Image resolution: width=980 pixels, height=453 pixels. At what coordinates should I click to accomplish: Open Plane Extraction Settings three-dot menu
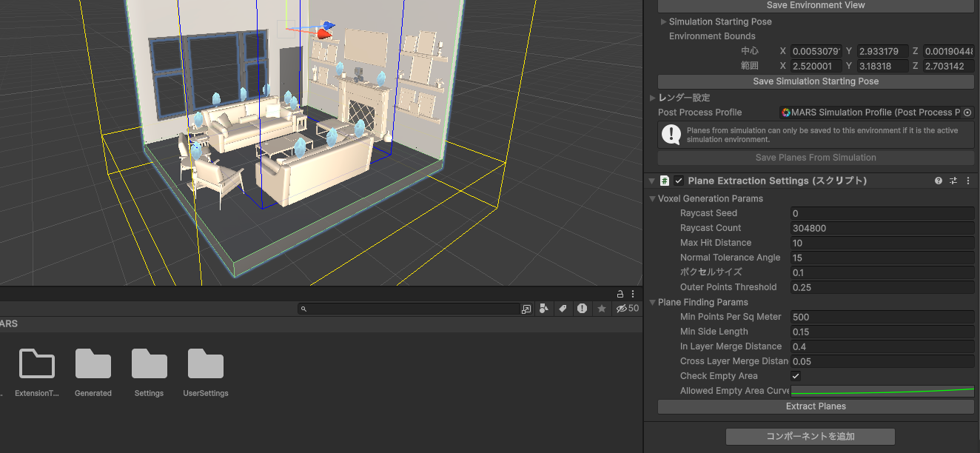click(x=968, y=181)
